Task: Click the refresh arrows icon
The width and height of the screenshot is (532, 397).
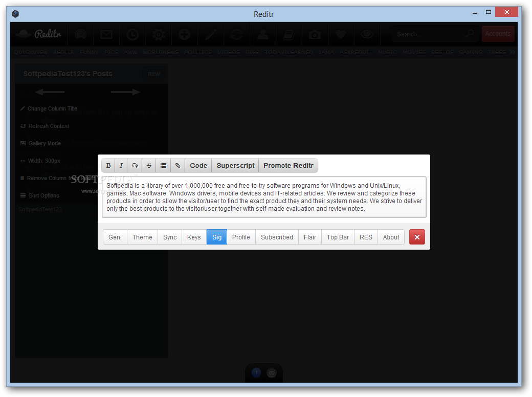Action: [x=236, y=34]
